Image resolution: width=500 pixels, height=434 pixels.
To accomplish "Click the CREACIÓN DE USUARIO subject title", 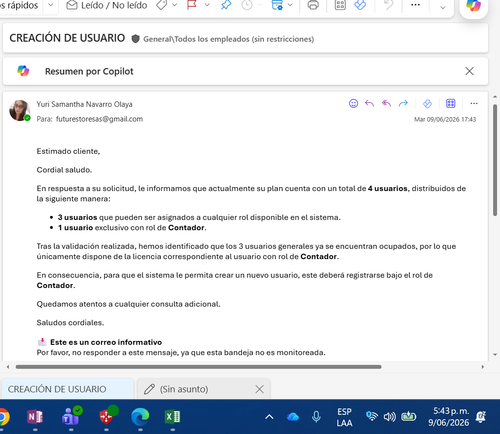I will pos(67,38).
